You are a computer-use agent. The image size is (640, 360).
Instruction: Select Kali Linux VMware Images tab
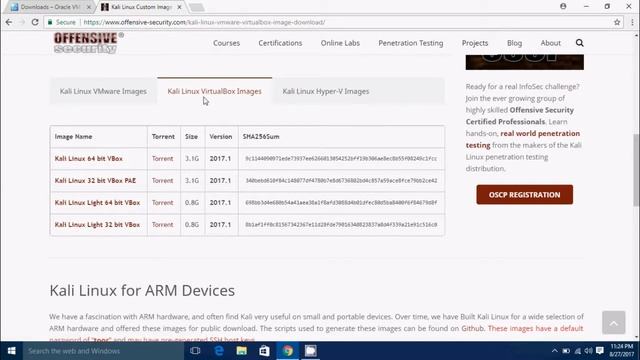click(103, 91)
